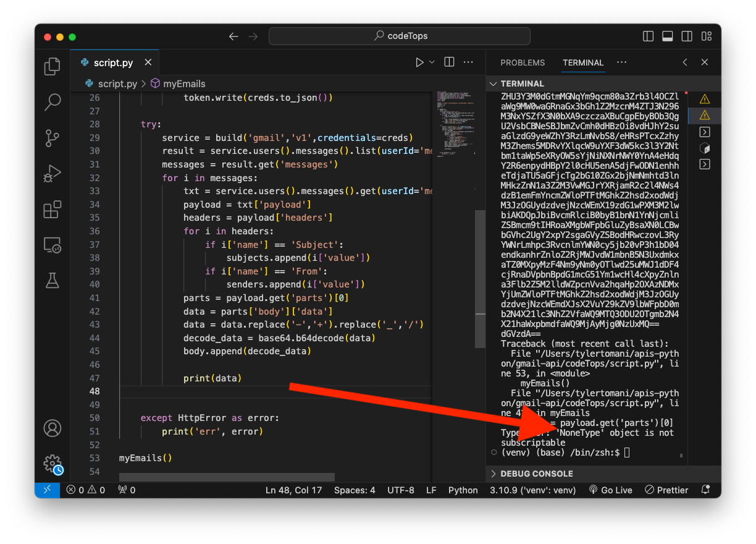Click Go Live in status bar
This screenshot has width=756, height=544.
click(x=610, y=490)
